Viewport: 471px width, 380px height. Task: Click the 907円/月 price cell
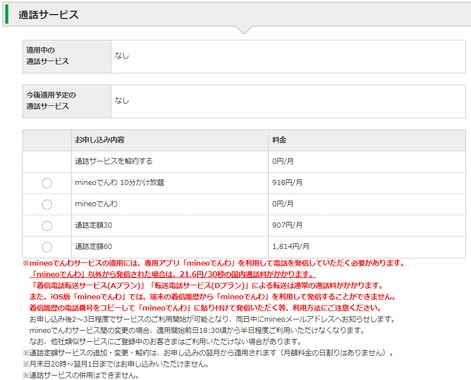pos(367,225)
